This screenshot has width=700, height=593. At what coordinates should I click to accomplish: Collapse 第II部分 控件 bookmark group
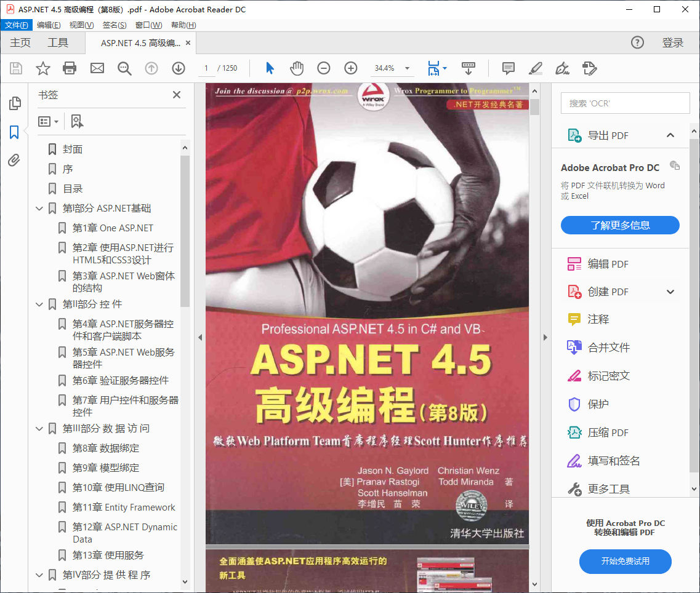pyautogui.click(x=39, y=304)
